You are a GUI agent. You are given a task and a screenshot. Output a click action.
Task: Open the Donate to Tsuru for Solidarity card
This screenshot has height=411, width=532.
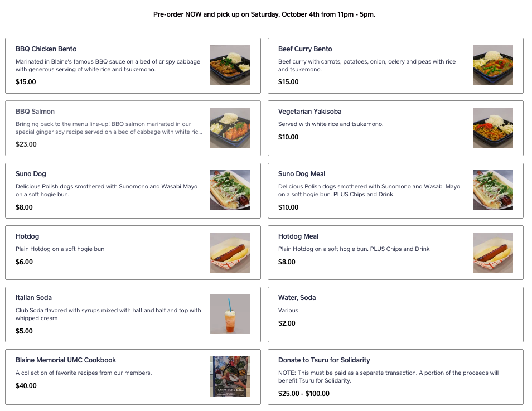(x=395, y=377)
